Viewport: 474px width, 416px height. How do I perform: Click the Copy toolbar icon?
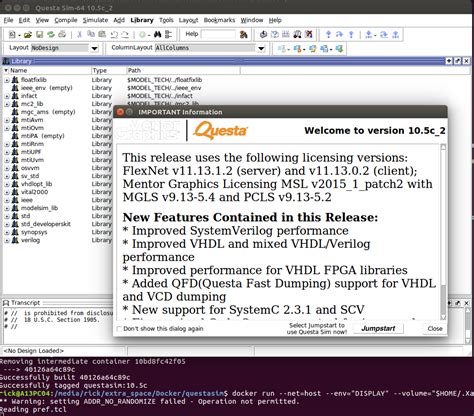click(91, 34)
